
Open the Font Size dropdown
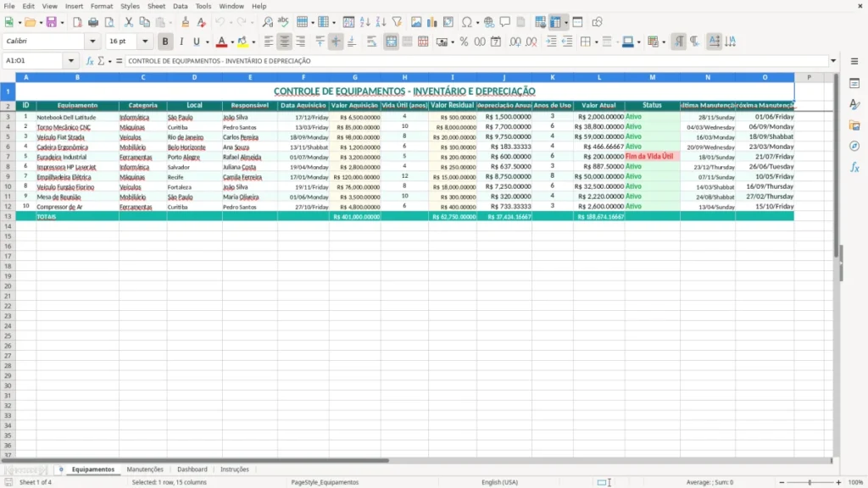145,41
